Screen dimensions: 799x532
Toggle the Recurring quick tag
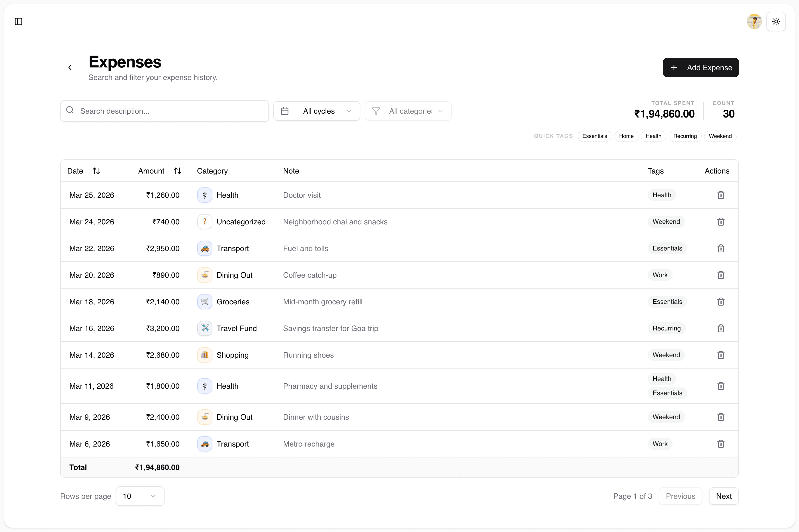[685, 136]
